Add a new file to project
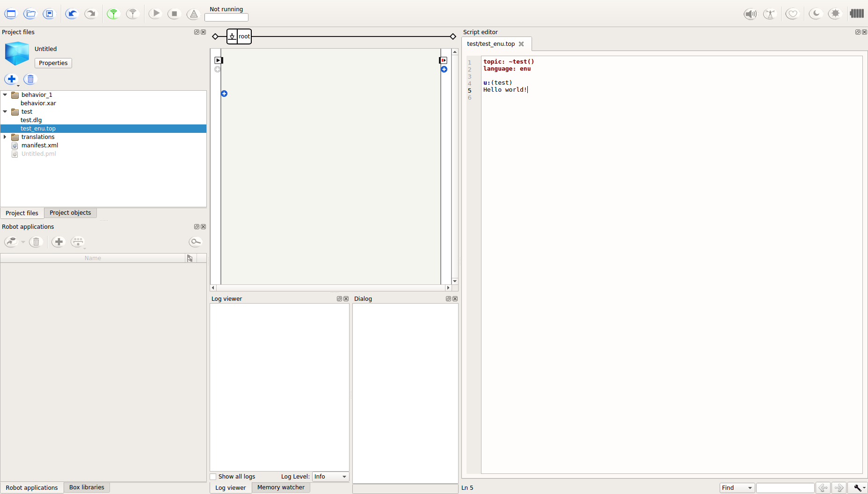 coord(11,79)
